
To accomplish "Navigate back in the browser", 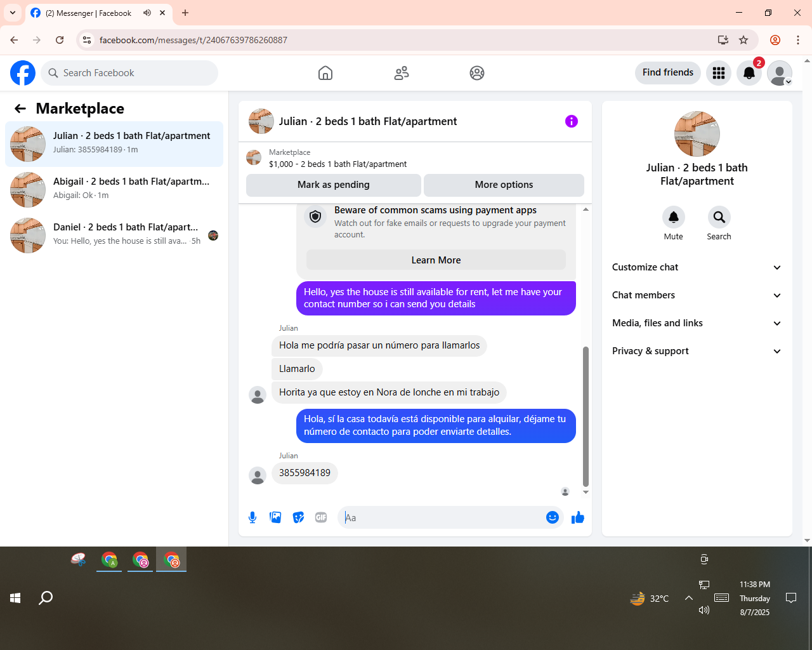I will 14,40.
